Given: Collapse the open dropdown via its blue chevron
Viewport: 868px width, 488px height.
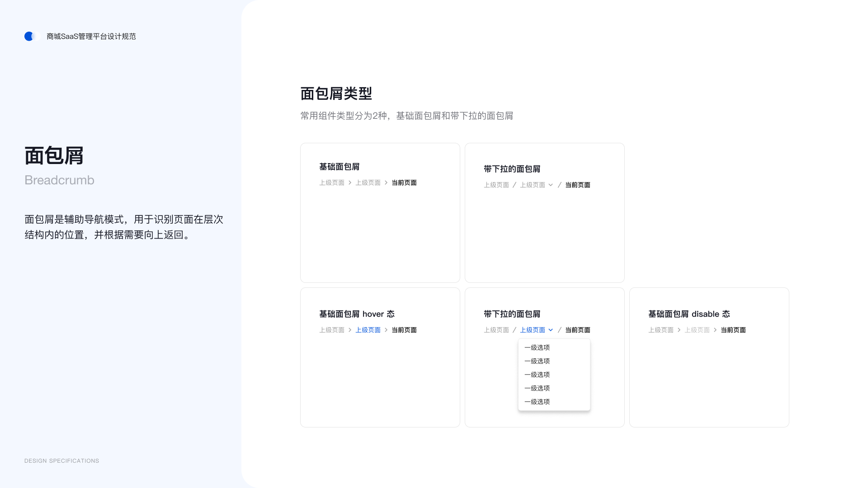Looking at the screenshot, I should [x=551, y=330].
